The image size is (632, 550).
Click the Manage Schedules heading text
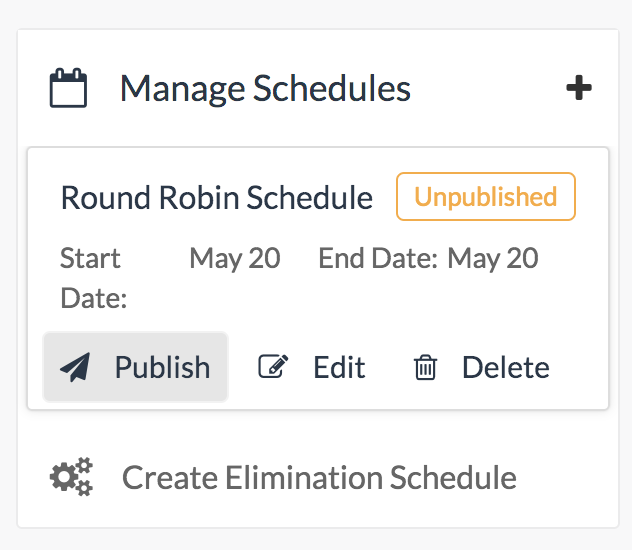265,88
